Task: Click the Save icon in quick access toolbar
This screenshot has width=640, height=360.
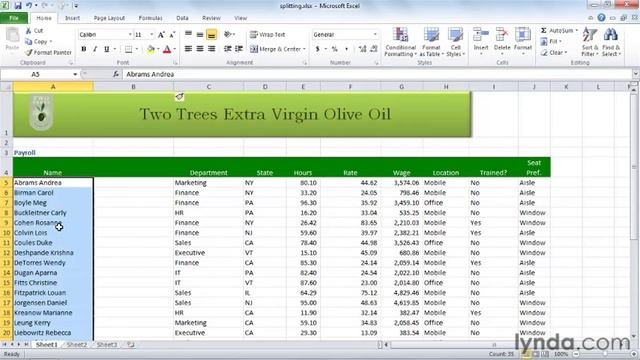Action: point(18,6)
